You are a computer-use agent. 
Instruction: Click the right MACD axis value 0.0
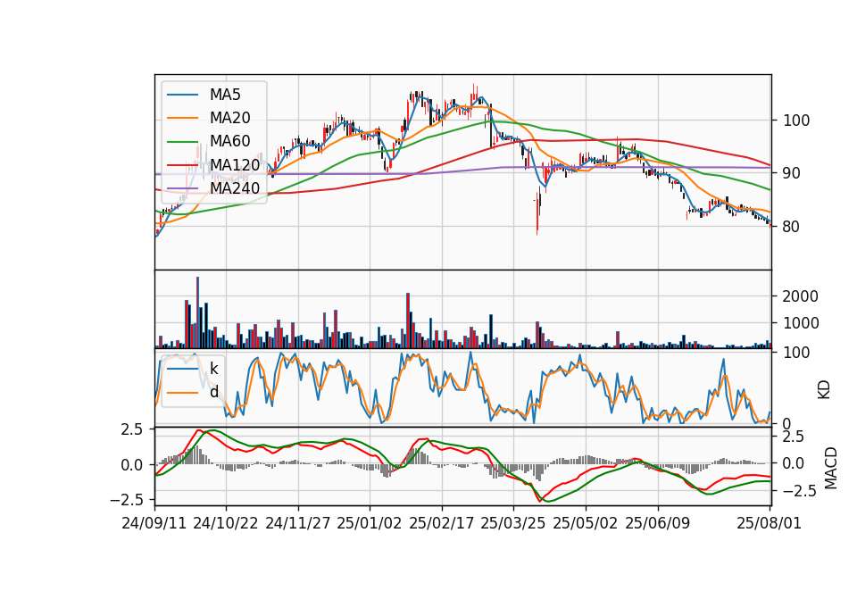(x=793, y=463)
